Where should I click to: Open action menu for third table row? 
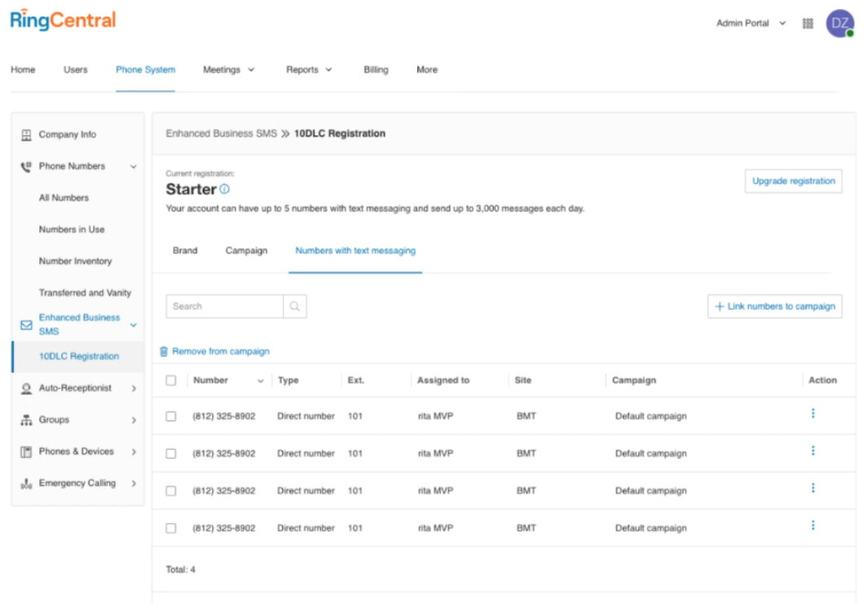(813, 488)
